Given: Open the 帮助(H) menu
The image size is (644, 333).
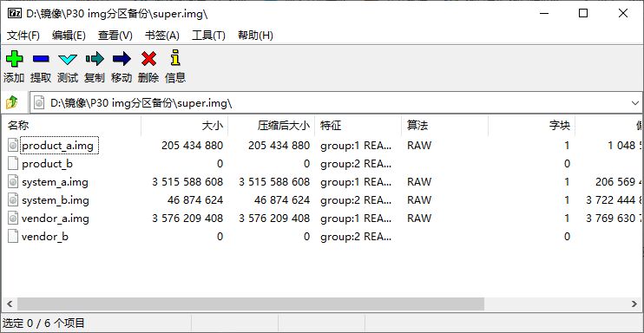Looking at the screenshot, I should coord(255,36).
